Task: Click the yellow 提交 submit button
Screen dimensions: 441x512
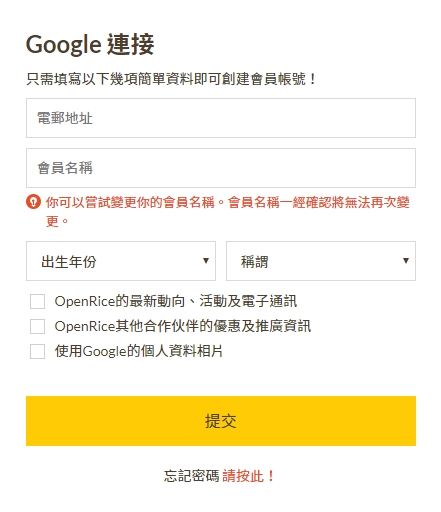Action: pyautogui.click(x=221, y=421)
